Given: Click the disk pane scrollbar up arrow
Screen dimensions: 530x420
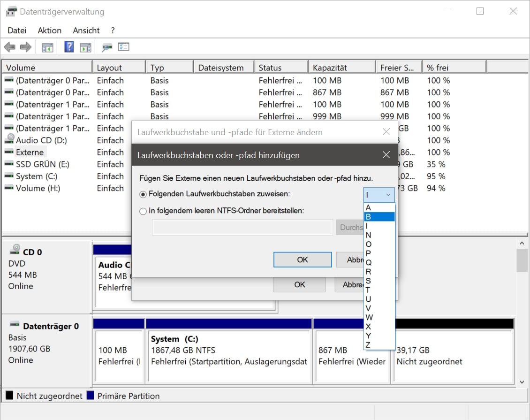Looking at the screenshot, I should point(522,243).
